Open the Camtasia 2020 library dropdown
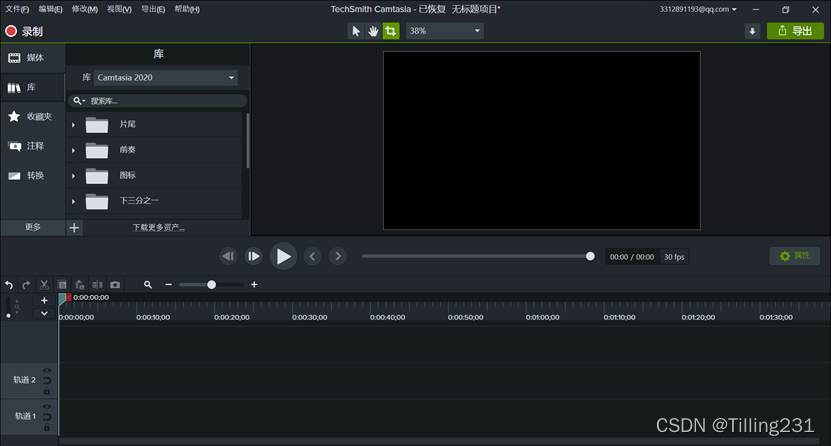The image size is (831, 446). point(166,78)
